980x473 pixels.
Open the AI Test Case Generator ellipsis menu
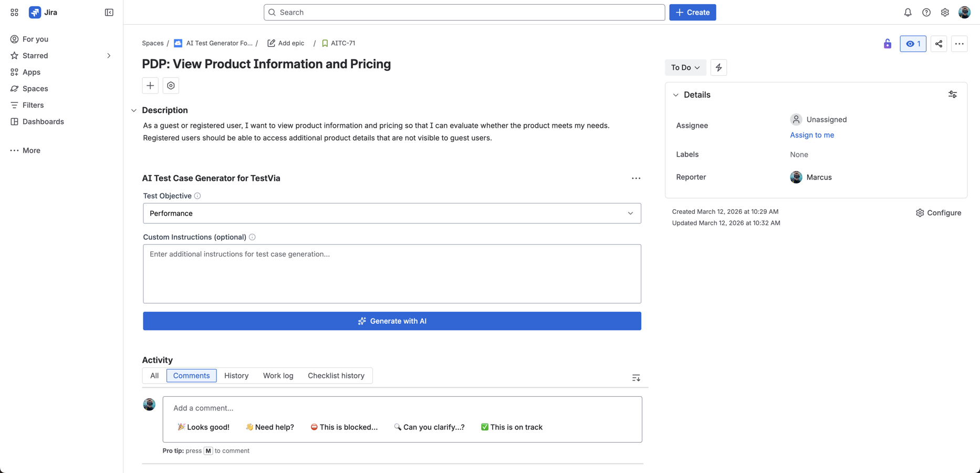636,178
